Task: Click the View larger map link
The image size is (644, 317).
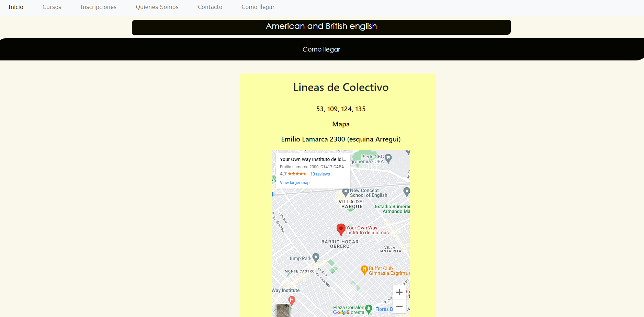Action: pyautogui.click(x=295, y=183)
